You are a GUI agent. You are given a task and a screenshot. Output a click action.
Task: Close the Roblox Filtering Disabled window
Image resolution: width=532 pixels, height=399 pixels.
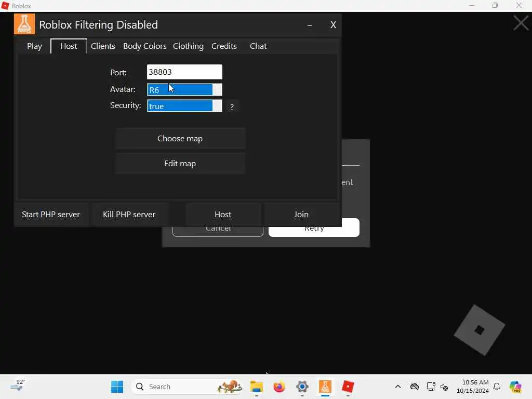click(x=333, y=25)
